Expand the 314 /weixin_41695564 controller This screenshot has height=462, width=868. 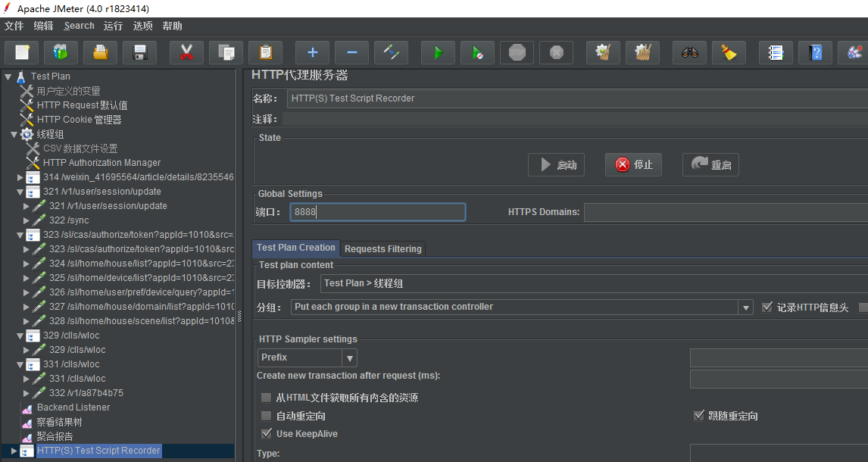20,177
